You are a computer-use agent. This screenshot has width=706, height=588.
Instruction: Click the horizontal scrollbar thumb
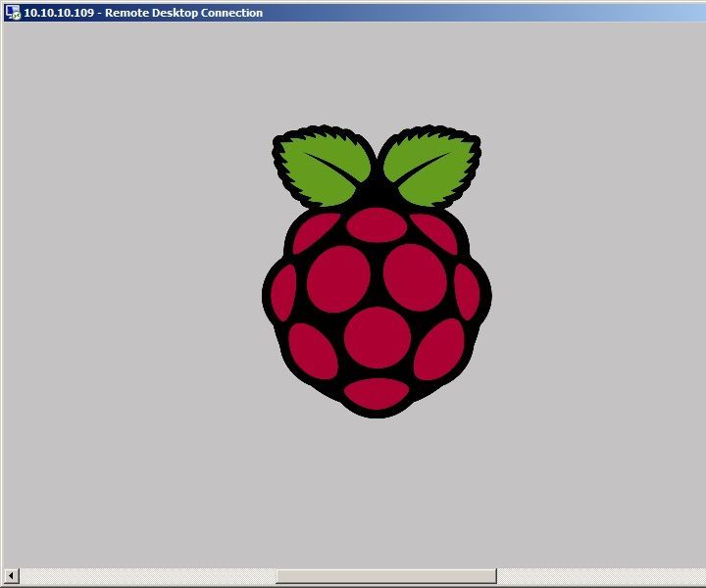coord(386,576)
